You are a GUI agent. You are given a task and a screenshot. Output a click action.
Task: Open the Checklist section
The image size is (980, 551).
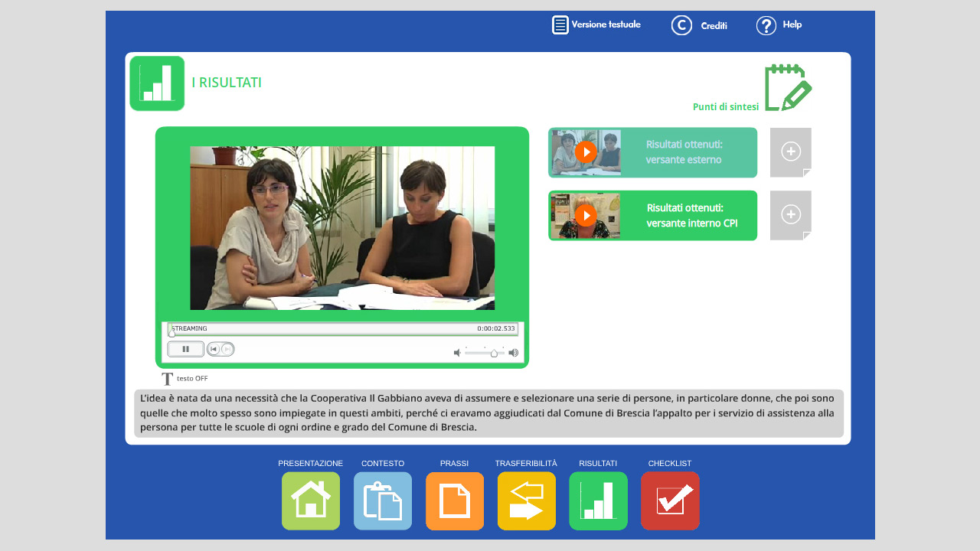[670, 500]
